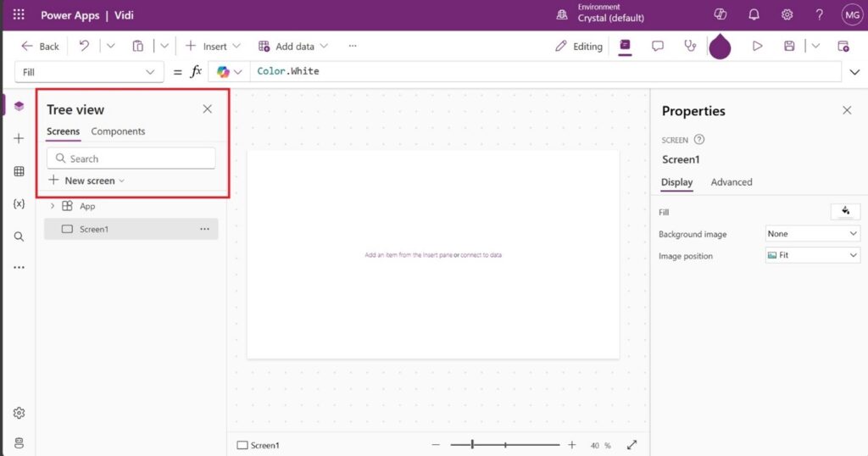Click the Search icon in left sidebar
This screenshot has width=868, height=456.
pyautogui.click(x=19, y=236)
